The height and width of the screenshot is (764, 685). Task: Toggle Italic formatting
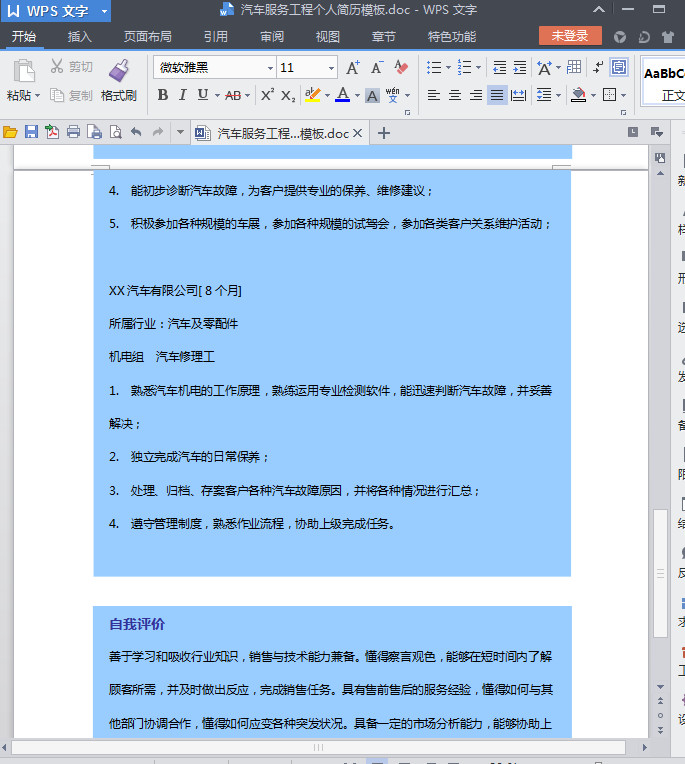coord(183,95)
